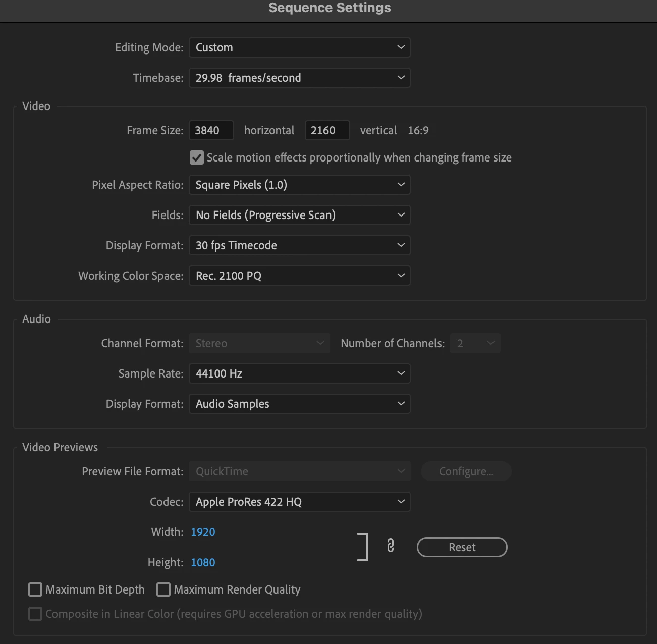Click the Number of Channels dropdown

[x=475, y=343]
